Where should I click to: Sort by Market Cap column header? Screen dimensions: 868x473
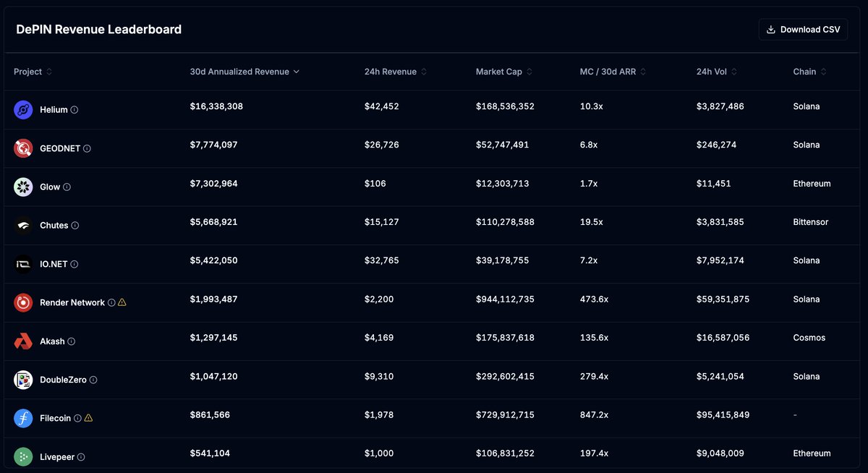[504, 72]
